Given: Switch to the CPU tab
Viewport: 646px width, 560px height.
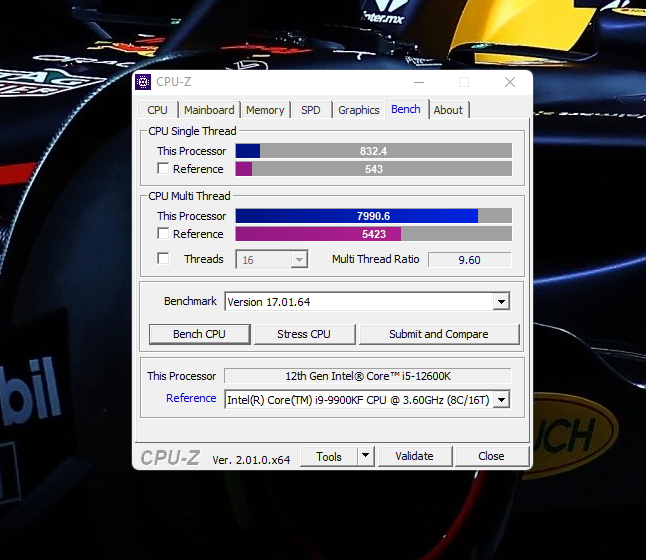Looking at the screenshot, I should click(157, 110).
